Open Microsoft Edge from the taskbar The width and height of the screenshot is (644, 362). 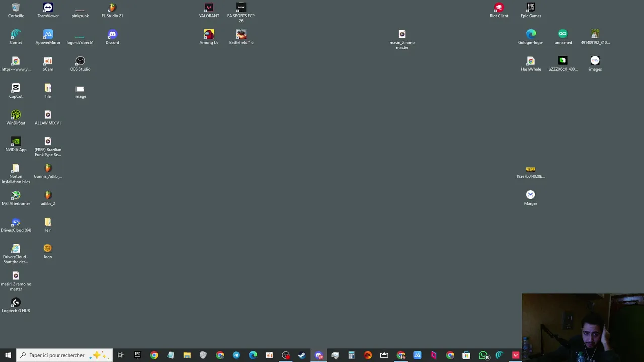coord(253,355)
